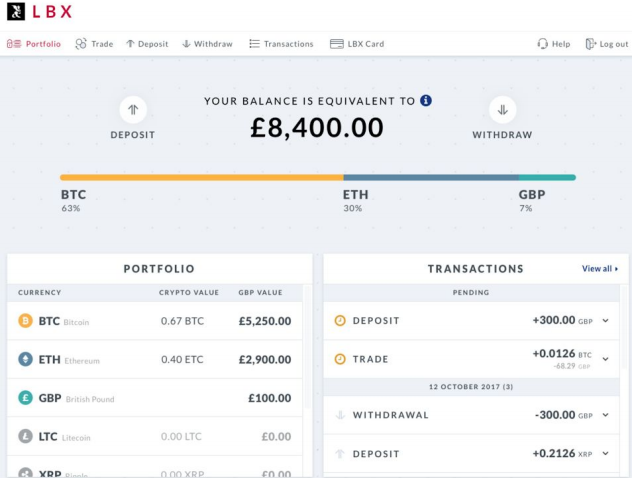Click the circular Withdraw arrow icon
The width and height of the screenshot is (632, 478).
502,110
